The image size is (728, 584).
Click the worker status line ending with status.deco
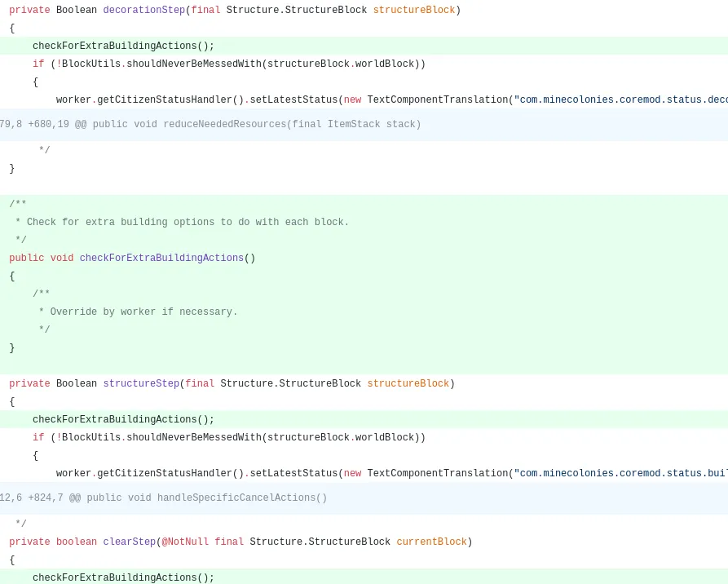tap(392, 100)
